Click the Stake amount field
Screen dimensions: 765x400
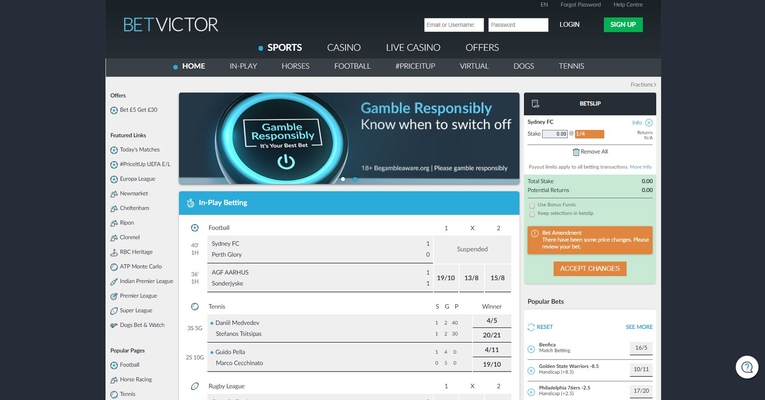tap(555, 134)
